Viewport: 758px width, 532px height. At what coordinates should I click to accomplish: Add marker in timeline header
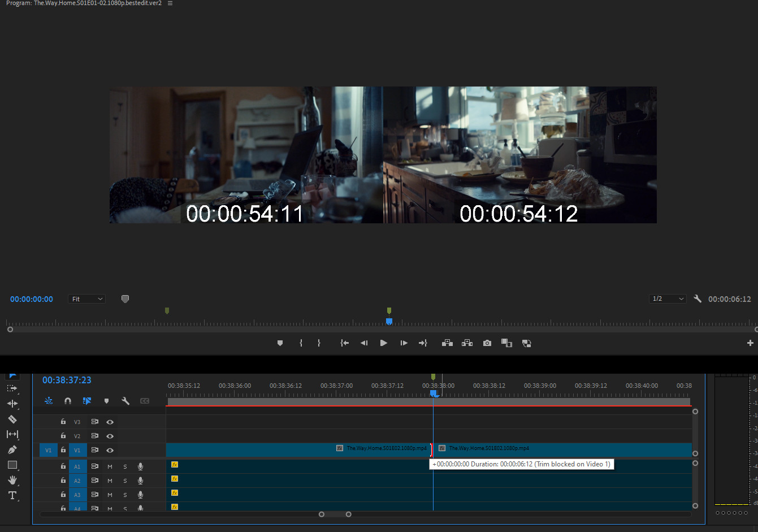tap(106, 401)
